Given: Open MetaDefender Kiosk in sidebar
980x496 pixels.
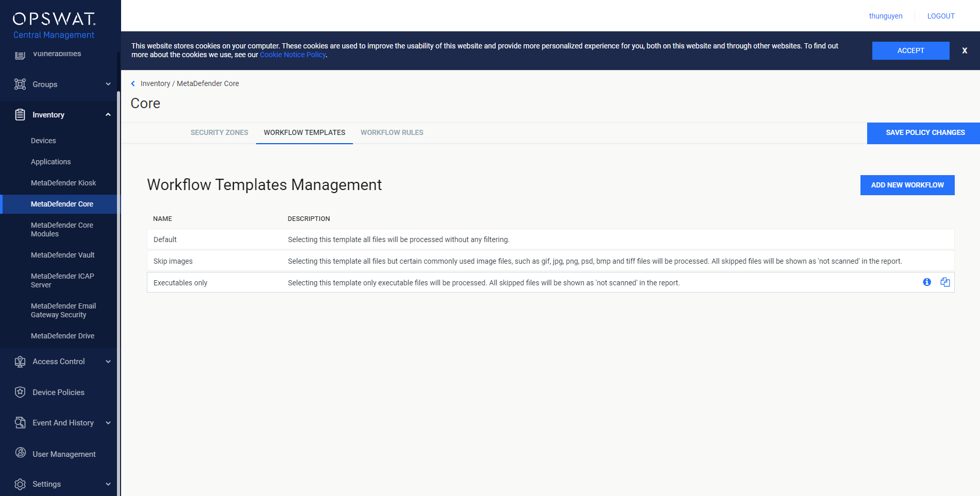Looking at the screenshot, I should [x=63, y=183].
